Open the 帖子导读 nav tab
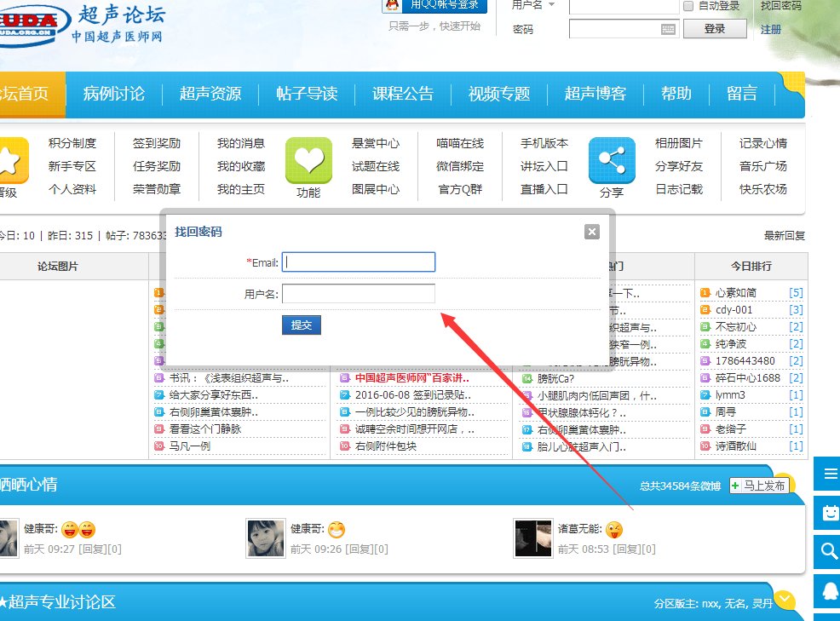Image resolution: width=840 pixels, height=621 pixels. tap(307, 94)
